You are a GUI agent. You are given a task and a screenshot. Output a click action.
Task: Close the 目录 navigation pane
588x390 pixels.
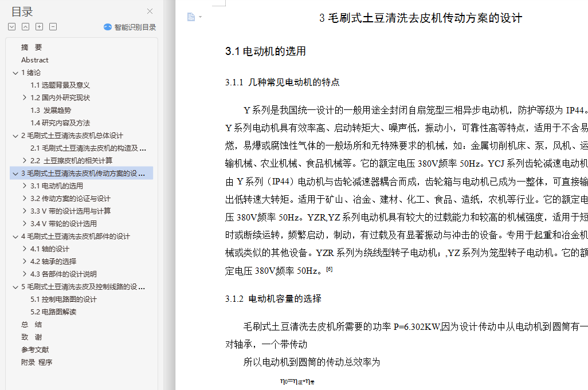(150, 11)
